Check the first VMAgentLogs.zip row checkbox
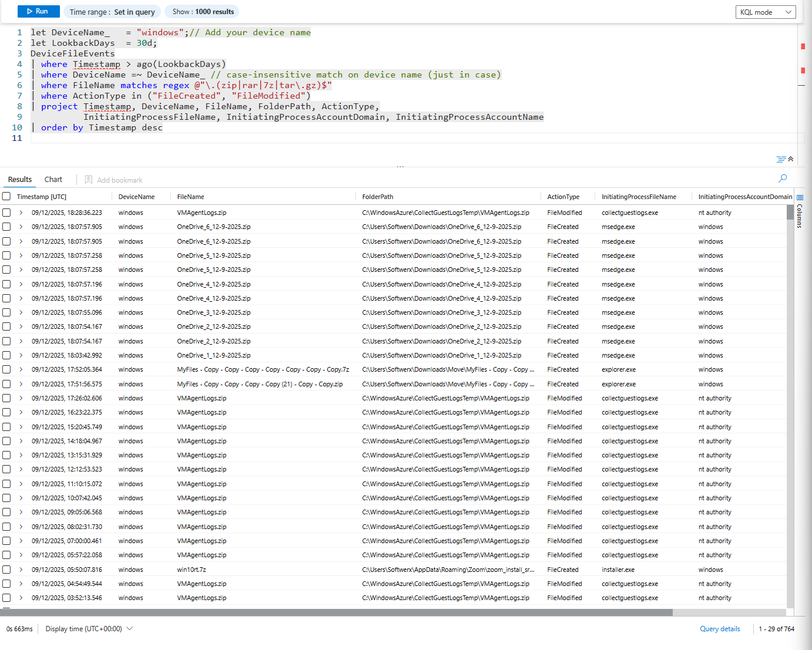 6,213
